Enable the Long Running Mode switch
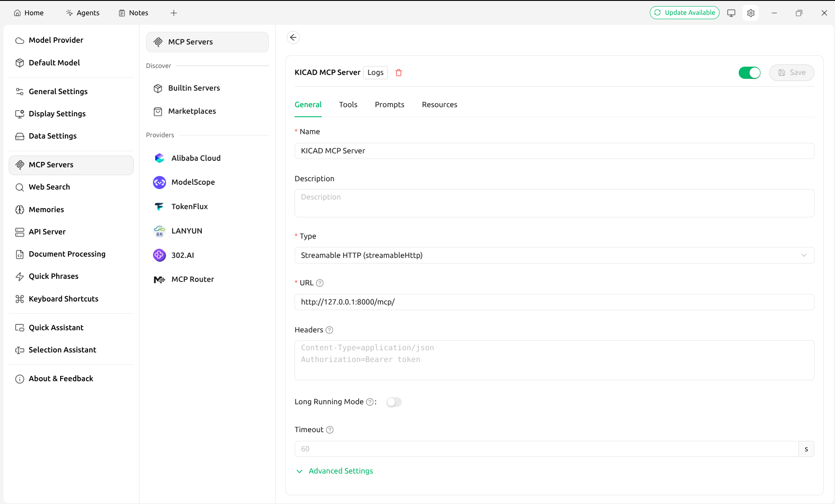This screenshot has width=835, height=504. click(394, 402)
